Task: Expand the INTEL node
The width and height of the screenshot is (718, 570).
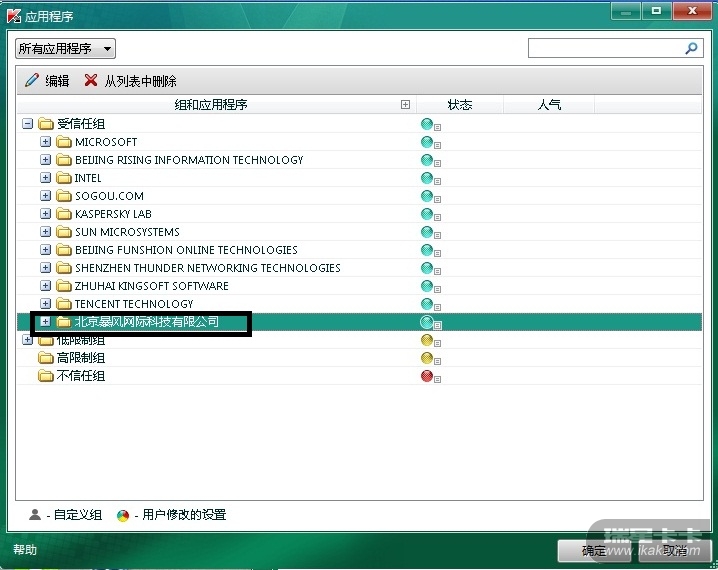Action: coord(45,178)
